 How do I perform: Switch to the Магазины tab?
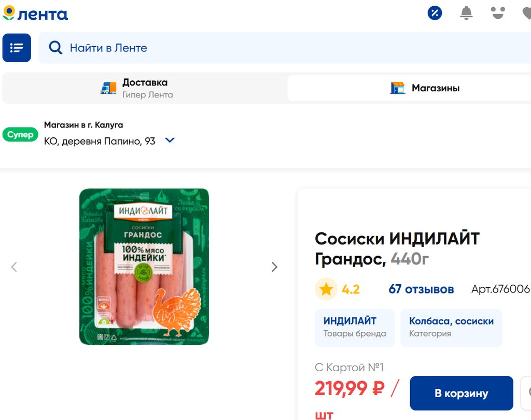(409, 88)
